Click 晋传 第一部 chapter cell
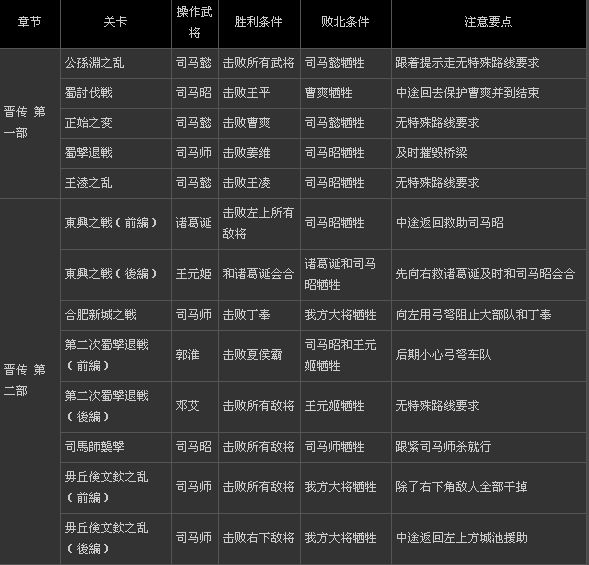The image size is (589, 565). (30, 123)
